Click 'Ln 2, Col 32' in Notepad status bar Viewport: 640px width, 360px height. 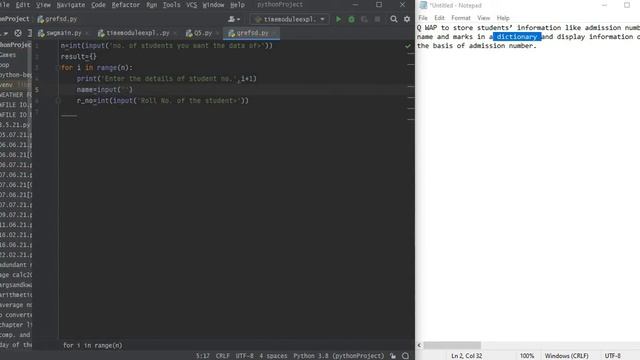click(x=467, y=356)
